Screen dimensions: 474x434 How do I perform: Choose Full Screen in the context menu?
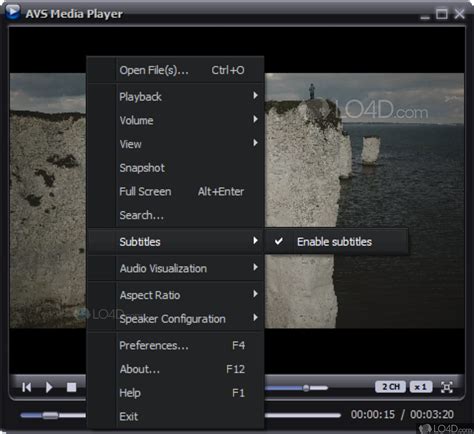(x=176, y=191)
